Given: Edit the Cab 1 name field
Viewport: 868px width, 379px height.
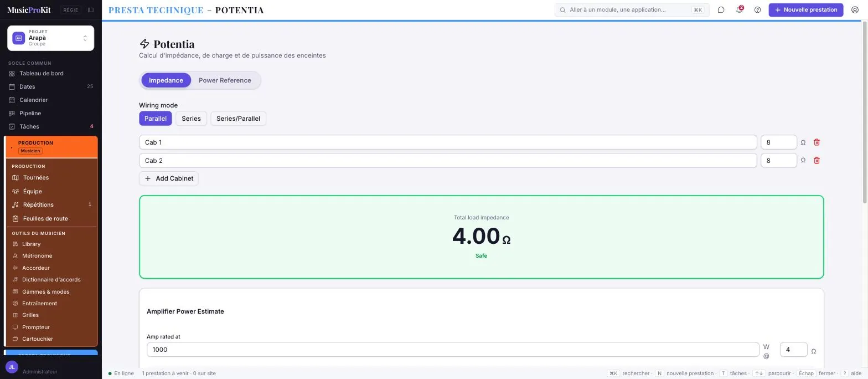Looking at the screenshot, I should [448, 142].
